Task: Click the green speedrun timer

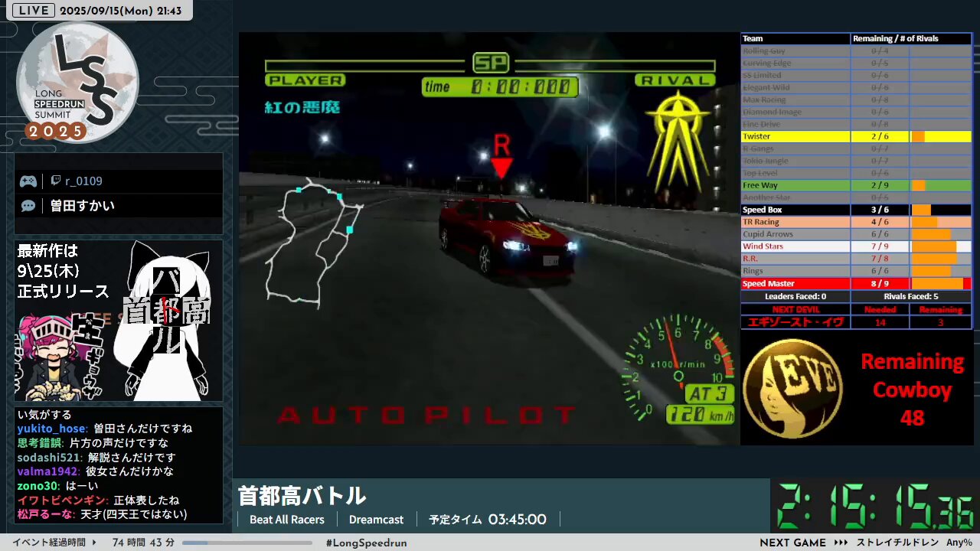Action: click(877, 507)
